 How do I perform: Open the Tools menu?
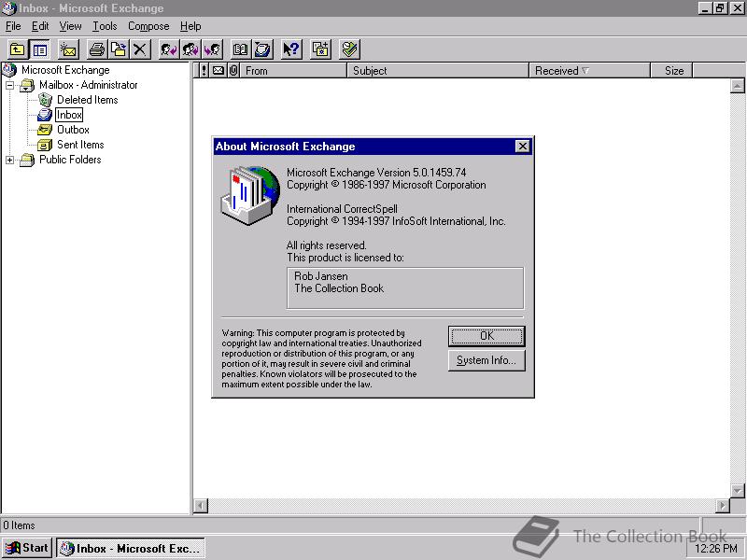(x=105, y=26)
